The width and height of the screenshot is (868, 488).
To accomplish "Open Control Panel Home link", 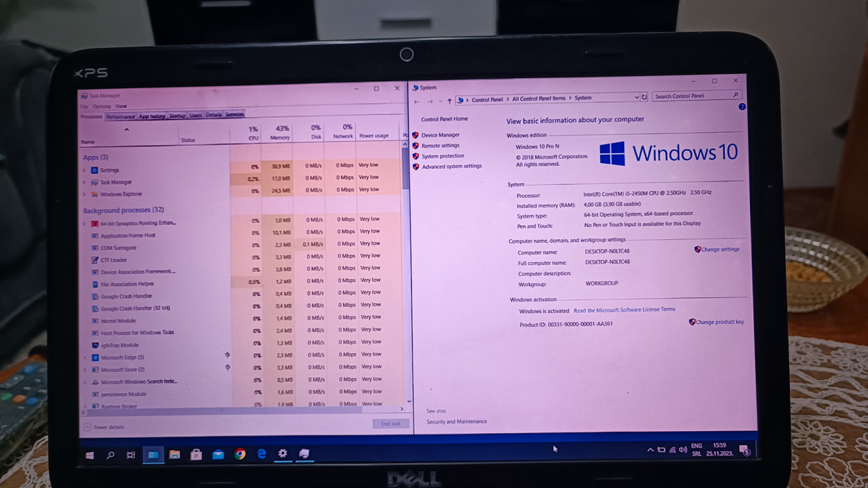I will point(444,119).
